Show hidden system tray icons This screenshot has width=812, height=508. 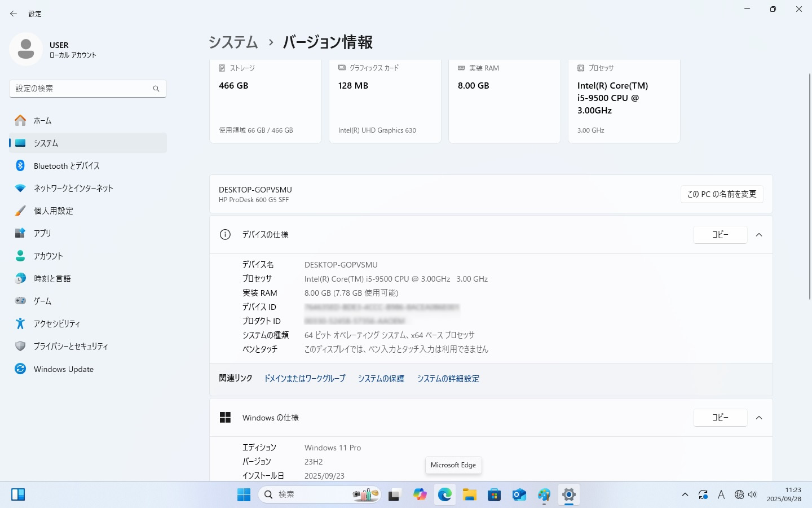685,495
